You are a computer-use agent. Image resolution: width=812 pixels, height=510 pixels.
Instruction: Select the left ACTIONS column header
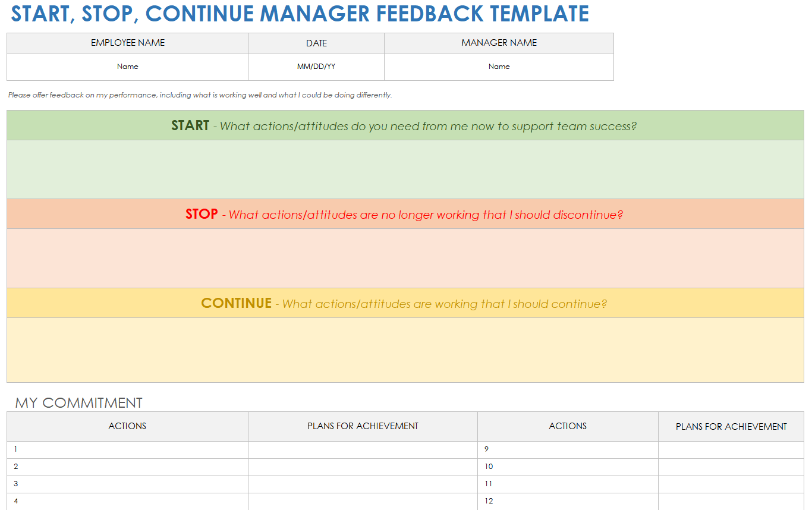point(127,426)
